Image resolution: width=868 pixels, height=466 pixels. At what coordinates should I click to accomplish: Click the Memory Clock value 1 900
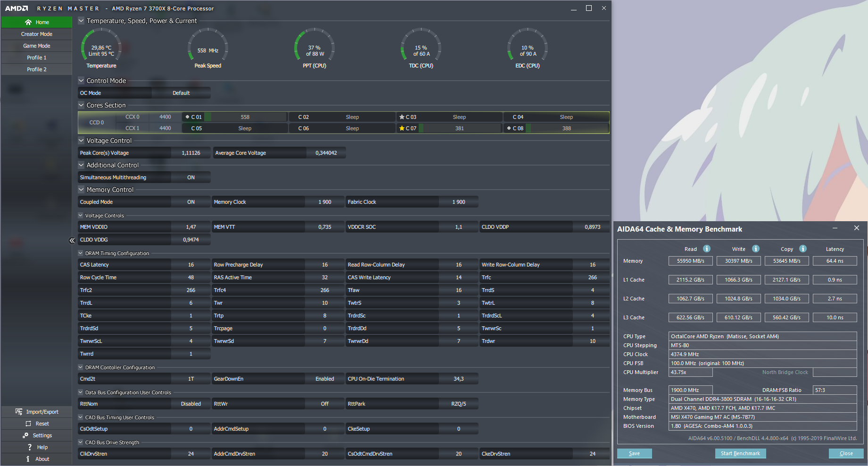pos(325,202)
